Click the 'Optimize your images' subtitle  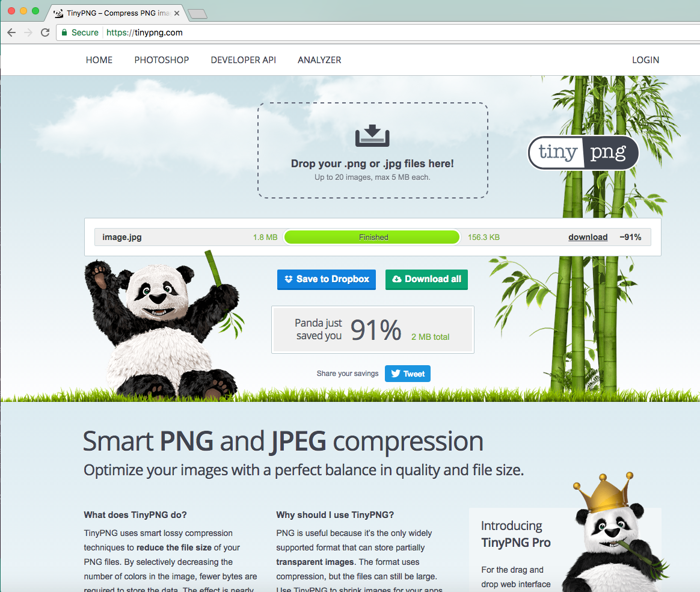(304, 470)
